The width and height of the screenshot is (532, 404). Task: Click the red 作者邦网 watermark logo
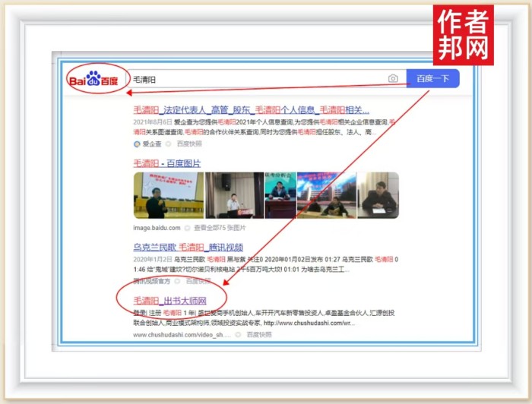[463, 35]
